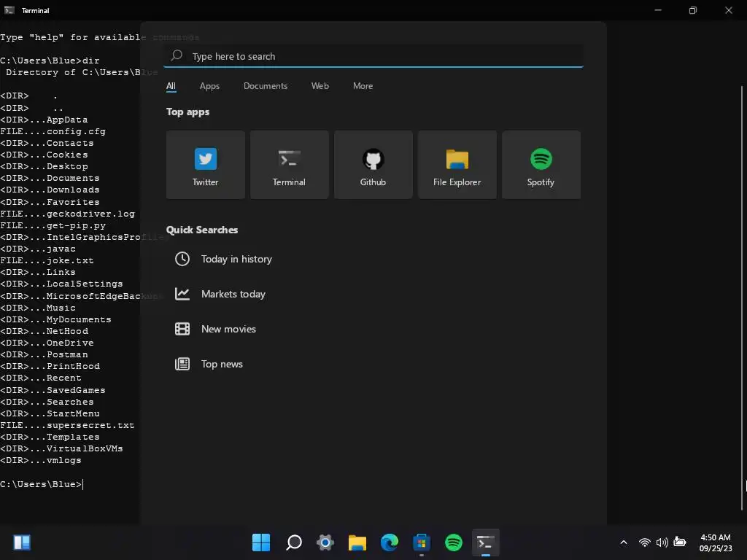
Task: Click the Type here to search field
Action: (373, 56)
